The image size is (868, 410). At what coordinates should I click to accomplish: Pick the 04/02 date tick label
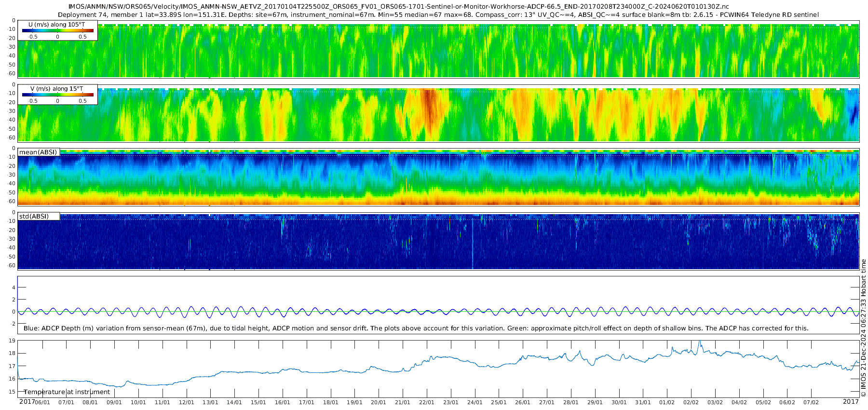(x=739, y=403)
